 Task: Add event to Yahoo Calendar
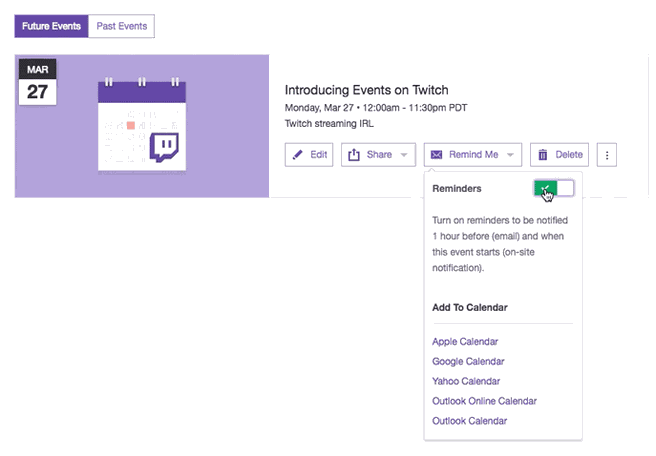466,381
